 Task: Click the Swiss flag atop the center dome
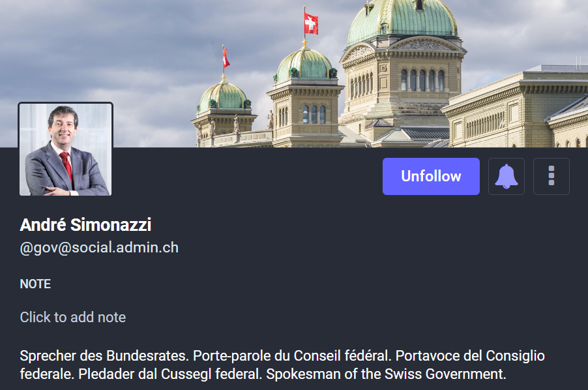pyautogui.click(x=311, y=23)
